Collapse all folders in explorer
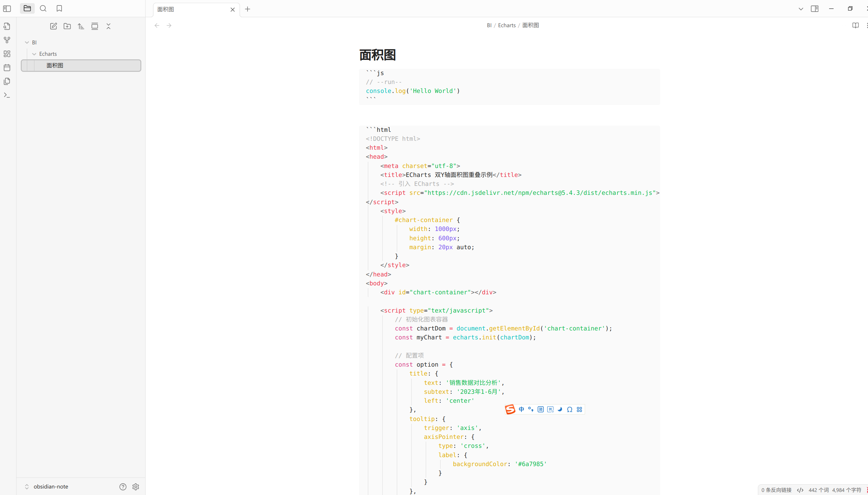 coord(108,26)
